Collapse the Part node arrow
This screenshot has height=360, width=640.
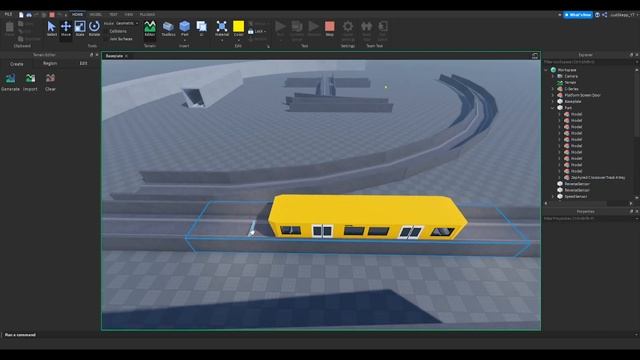553,108
